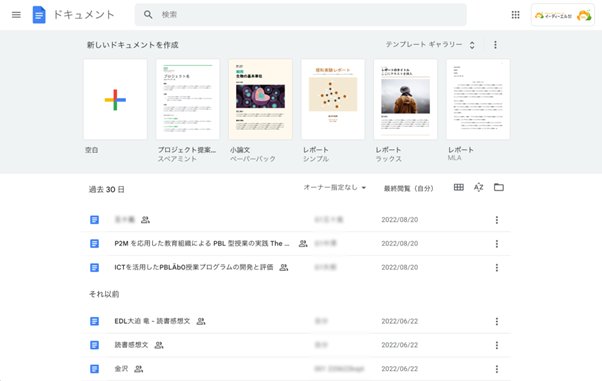Viewport: 602px width, 381px height.
Task: Open オーナー指定なし owner filter dropdown
Action: (335, 187)
